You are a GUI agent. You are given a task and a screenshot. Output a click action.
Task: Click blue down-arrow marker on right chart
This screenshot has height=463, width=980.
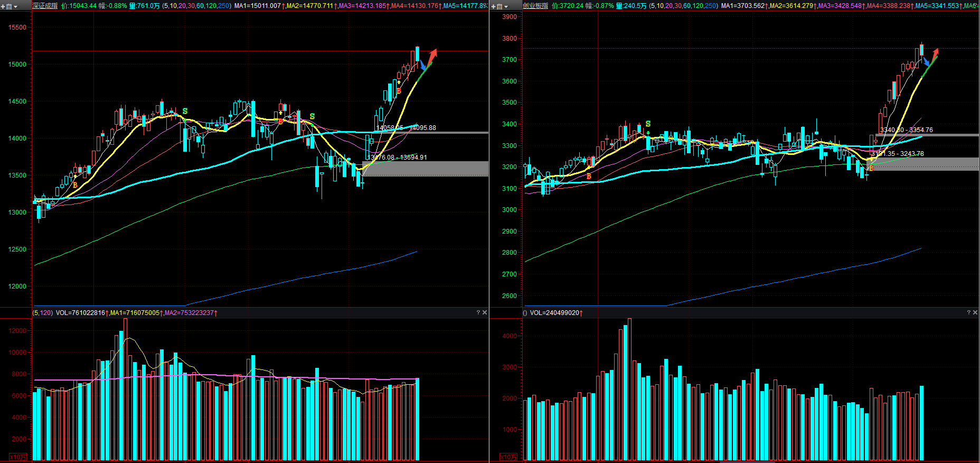(926, 62)
